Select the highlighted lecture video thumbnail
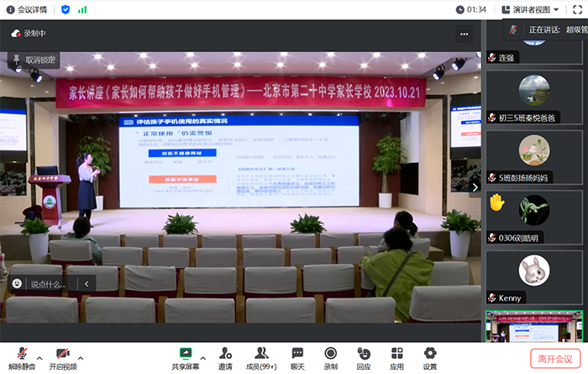This screenshot has width=588, height=374. [x=534, y=326]
